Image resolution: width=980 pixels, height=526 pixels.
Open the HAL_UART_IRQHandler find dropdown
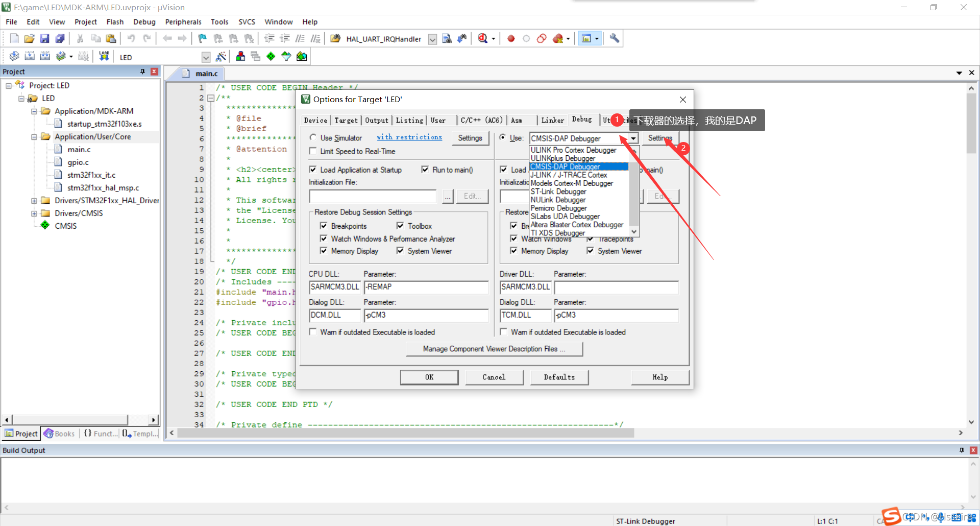432,39
